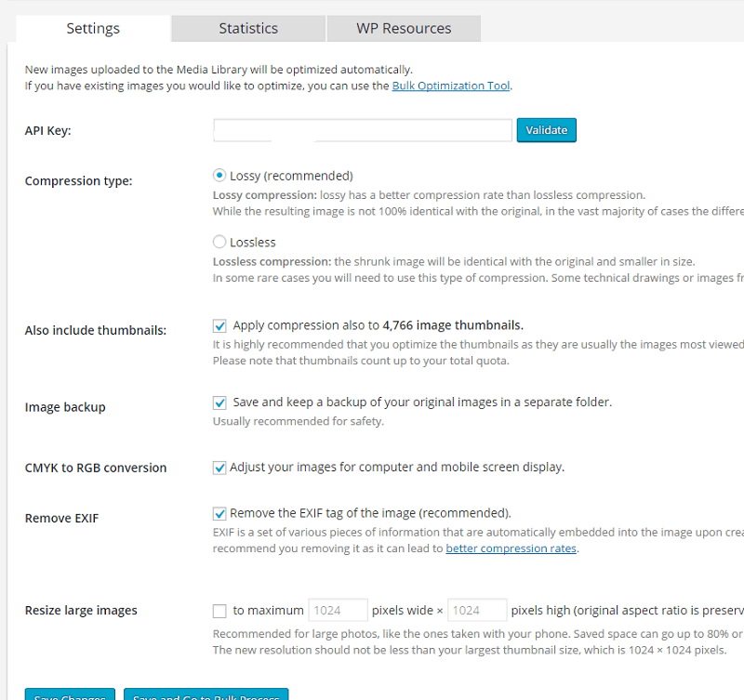Click the pixels high input field
The width and height of the screenshot is (744, 700).
click(x=478, y=611)
